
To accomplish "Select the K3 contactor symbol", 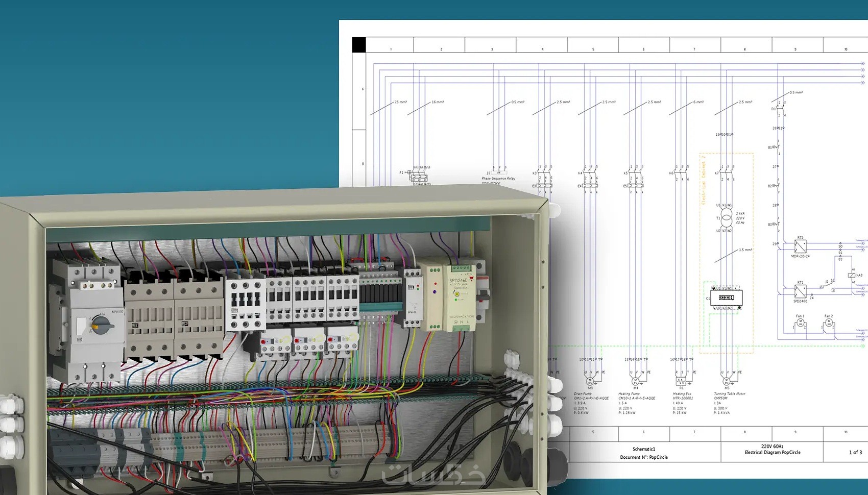I will (x=545, y=173).
